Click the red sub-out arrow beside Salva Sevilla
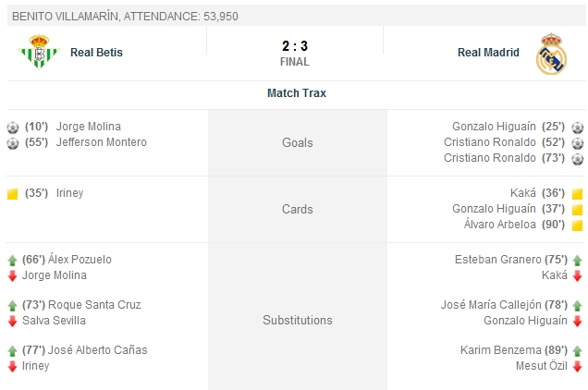Image resolution: width=588 pixels, height=390 pixels. click(13, 321)
